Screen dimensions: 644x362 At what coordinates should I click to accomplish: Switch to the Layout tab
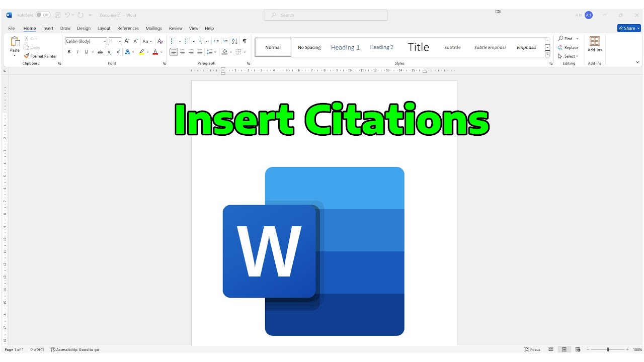coord(104,28)
